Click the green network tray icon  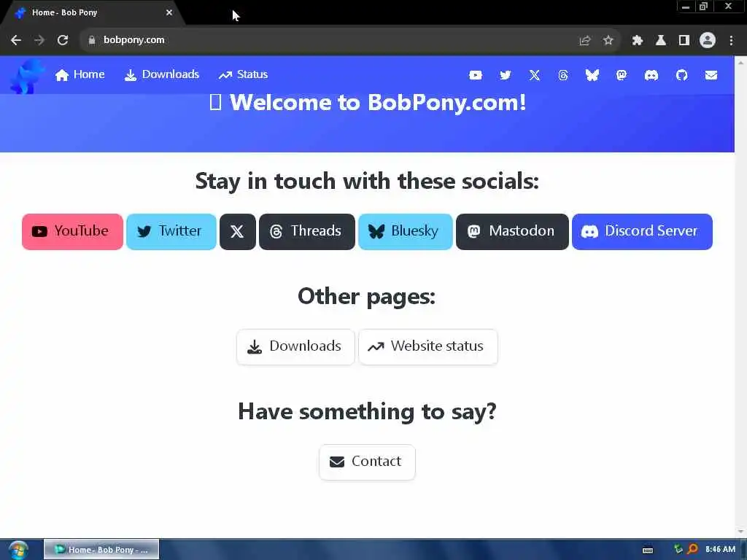(x=678, y=549)
